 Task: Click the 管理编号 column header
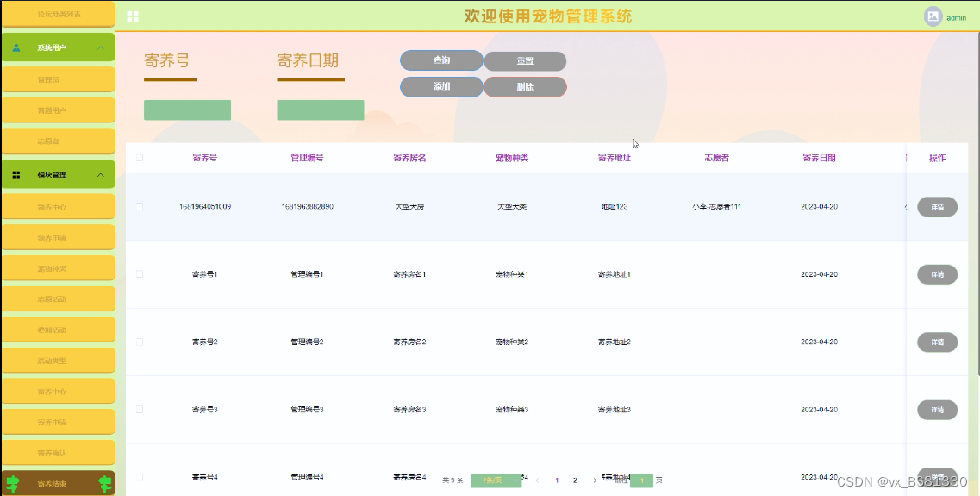click(x=307, y=158)
